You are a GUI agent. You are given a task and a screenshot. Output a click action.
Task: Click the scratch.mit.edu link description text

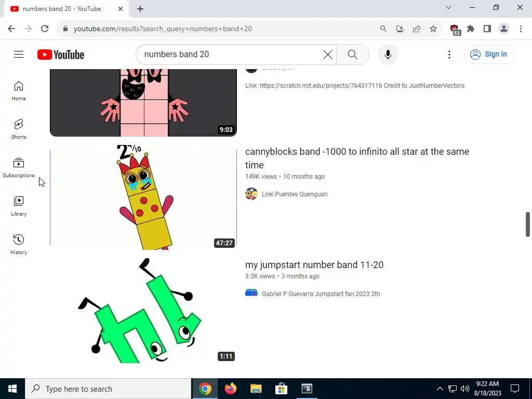click(355, 86)
